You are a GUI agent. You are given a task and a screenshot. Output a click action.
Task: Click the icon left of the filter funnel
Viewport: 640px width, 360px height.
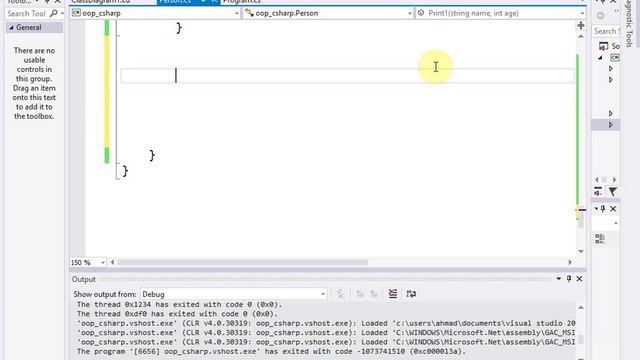(x=598, y=191)
